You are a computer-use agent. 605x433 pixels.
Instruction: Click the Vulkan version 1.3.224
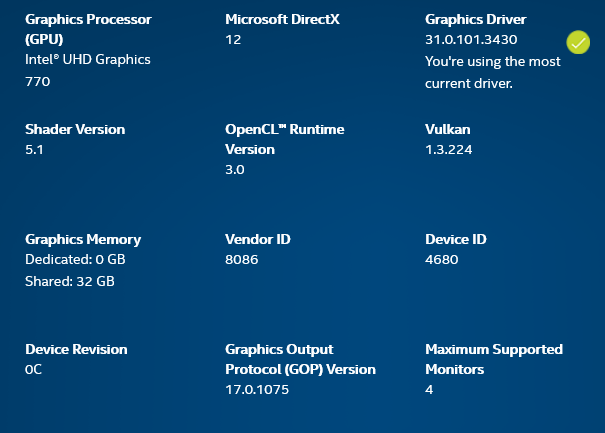tap(448, 150)
